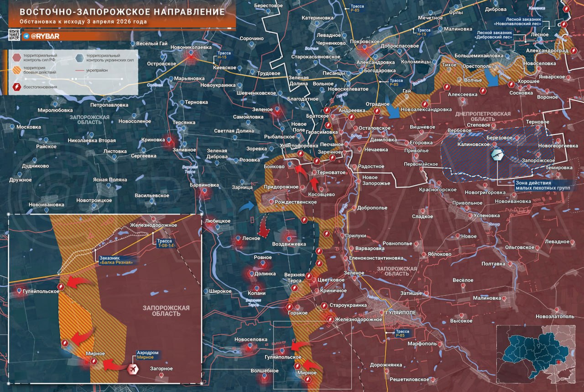The width and height of the screenshot is (584, 392).
Task: Click the Заказник «Балка Резная» label
Action: 116,261
